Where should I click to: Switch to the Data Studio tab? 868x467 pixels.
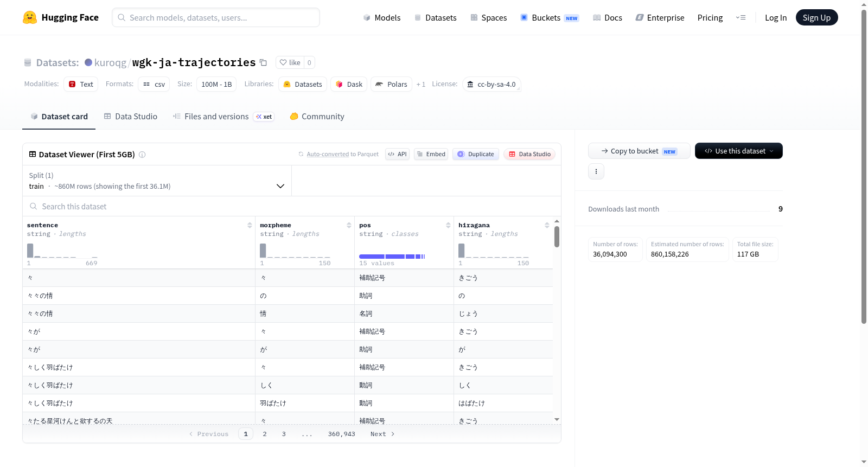coord(131,116)
